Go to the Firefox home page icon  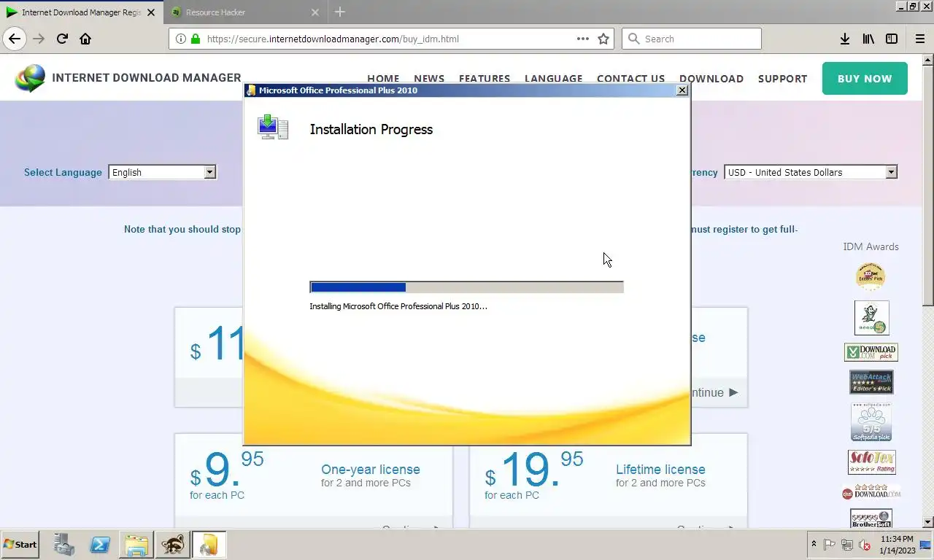coord(85,39)
